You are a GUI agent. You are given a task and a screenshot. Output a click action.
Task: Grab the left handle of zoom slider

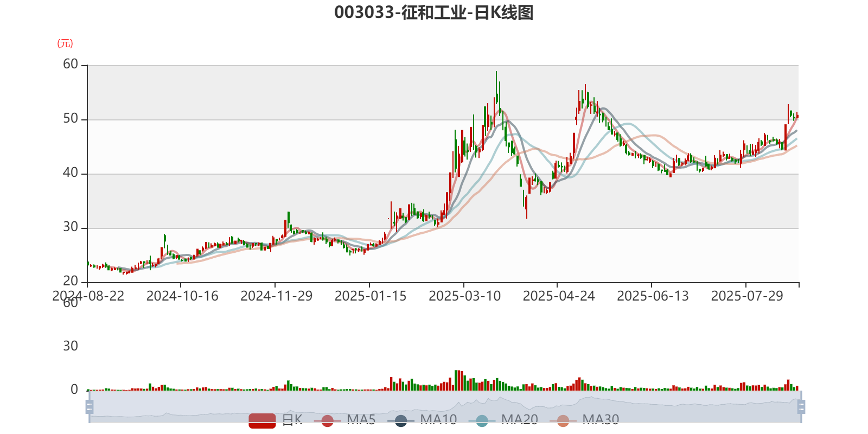tap(90, 406)
